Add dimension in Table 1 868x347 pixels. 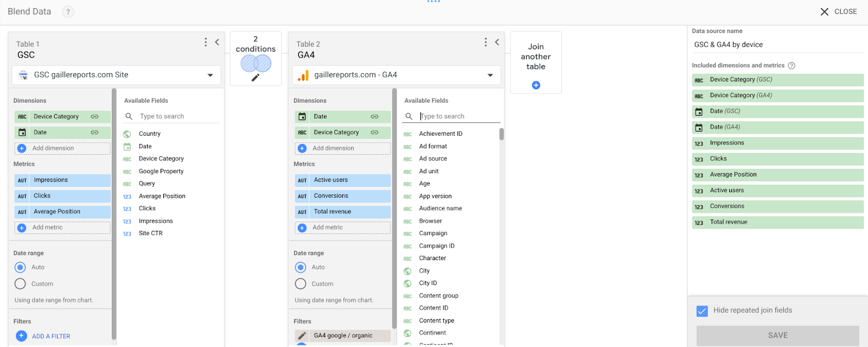[62, 148]
